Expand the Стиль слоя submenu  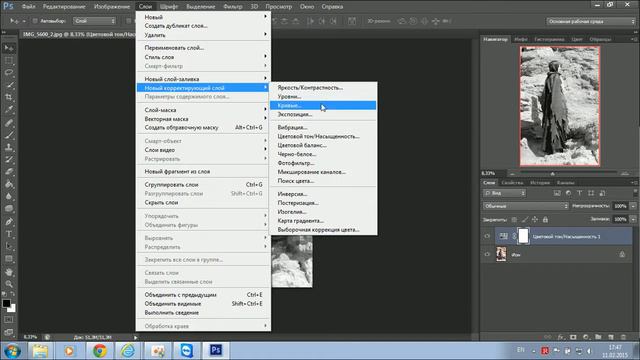click(203, 57)
